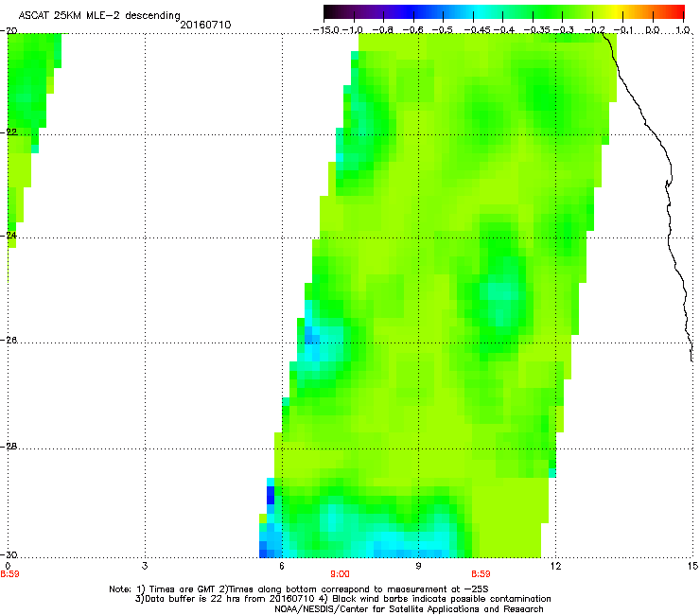This screenshot has height=615, width=700.
Task: Select the '-28' latitude axis label
Action: tap(9, 447)
